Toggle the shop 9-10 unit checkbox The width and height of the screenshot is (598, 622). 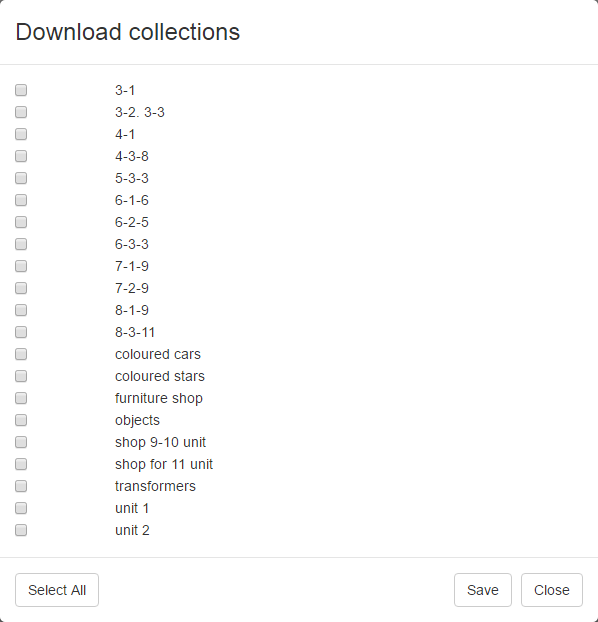[21, 442]
